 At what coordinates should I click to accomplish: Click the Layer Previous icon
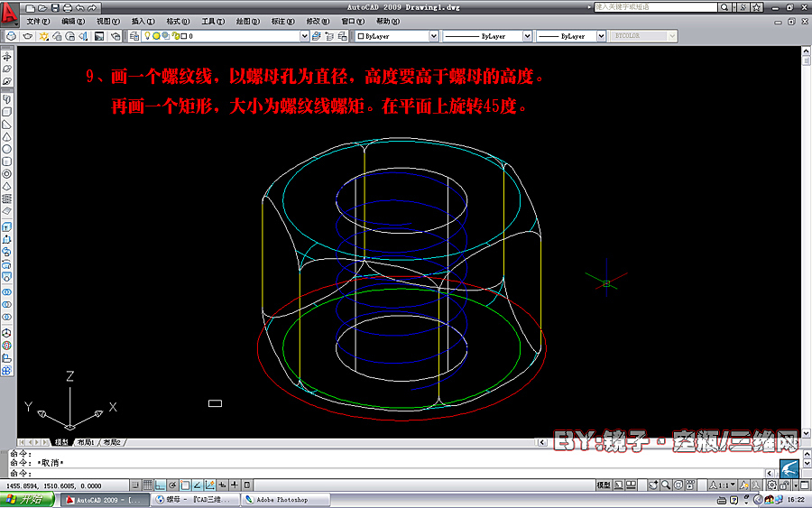coord(329,36)
